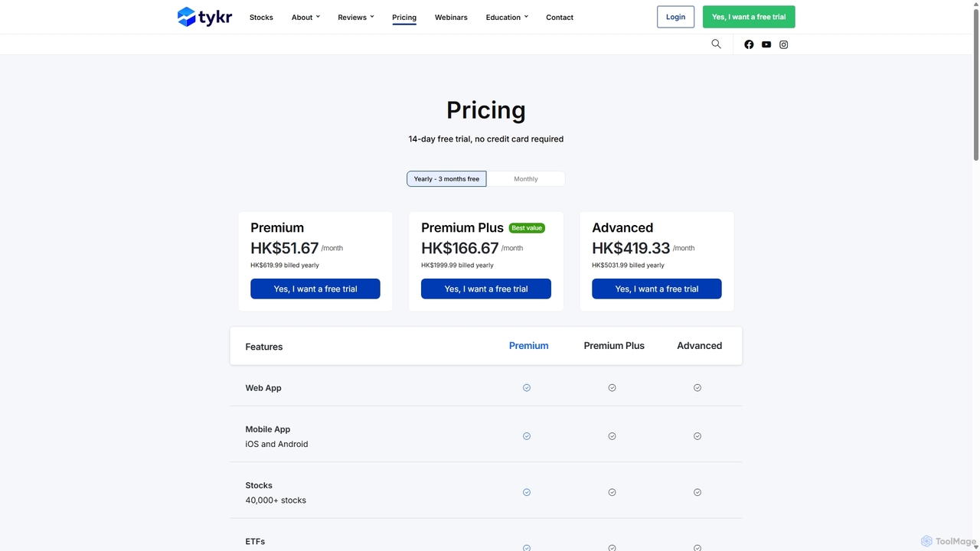Viewport: 980px width, 551px height.
Task: Click the Advanced plan card title
Action: [x=622, y=228]
